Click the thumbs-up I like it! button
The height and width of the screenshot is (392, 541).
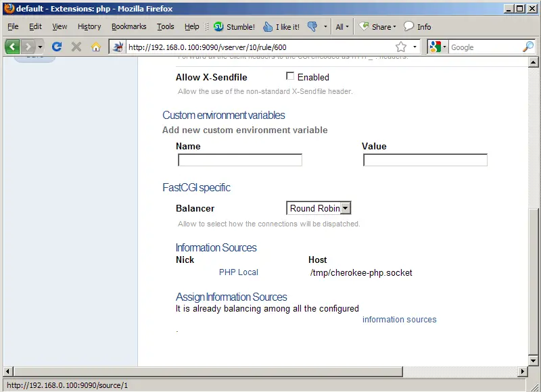(x=281, y=26)
